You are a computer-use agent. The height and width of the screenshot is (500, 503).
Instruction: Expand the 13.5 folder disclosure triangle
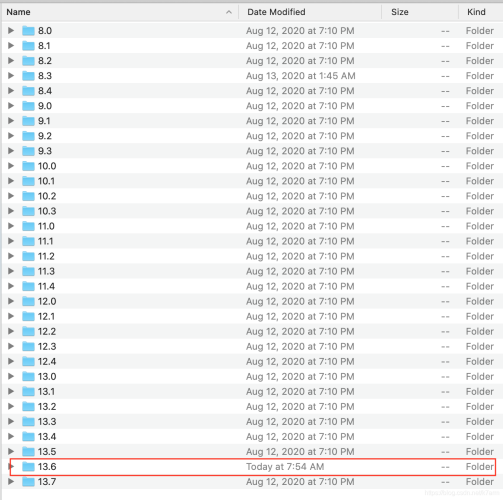pos(11,451)
